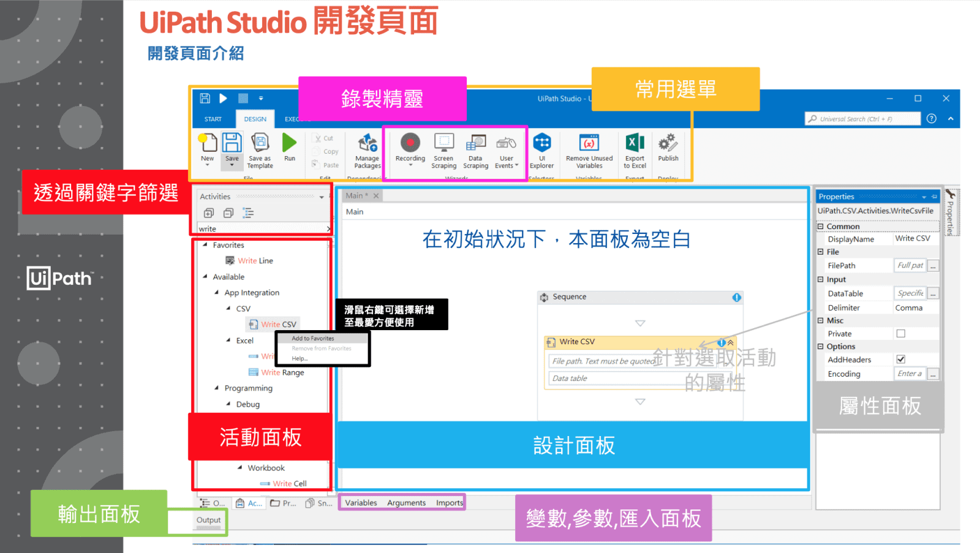Viewport: 980px width, 553px height.
Task: Click the Paste button
Action: [325, 165]
